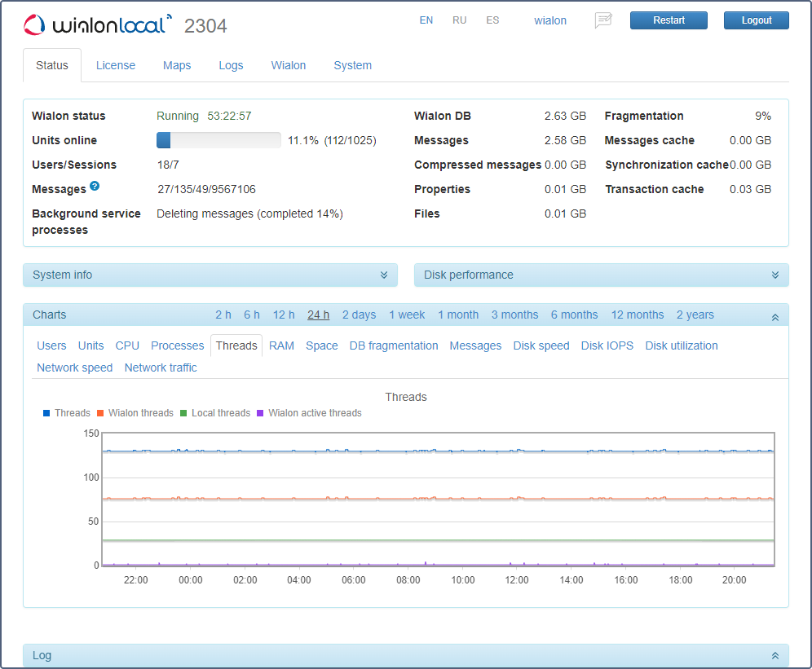
Task: Switch to the License tab
Action: point(116,65)
